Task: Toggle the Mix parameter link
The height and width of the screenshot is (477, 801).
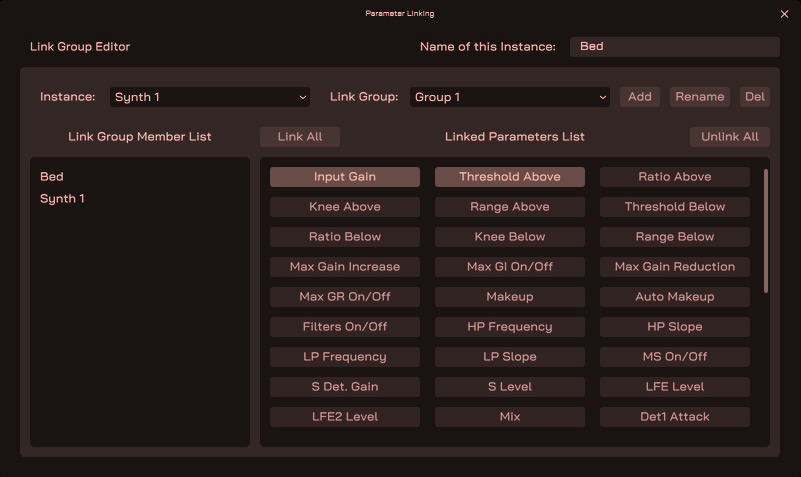Action: tap(510, 417)
